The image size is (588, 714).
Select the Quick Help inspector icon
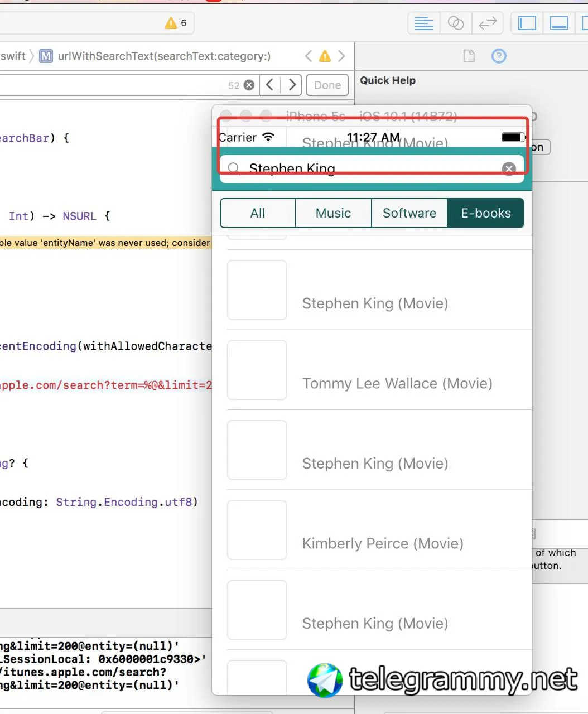point(499,56)
